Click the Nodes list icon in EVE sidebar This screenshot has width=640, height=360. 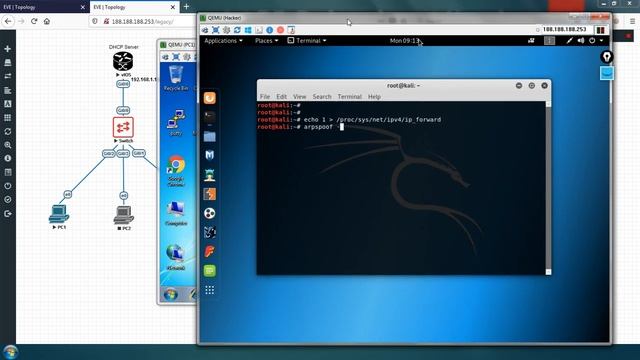7,62
